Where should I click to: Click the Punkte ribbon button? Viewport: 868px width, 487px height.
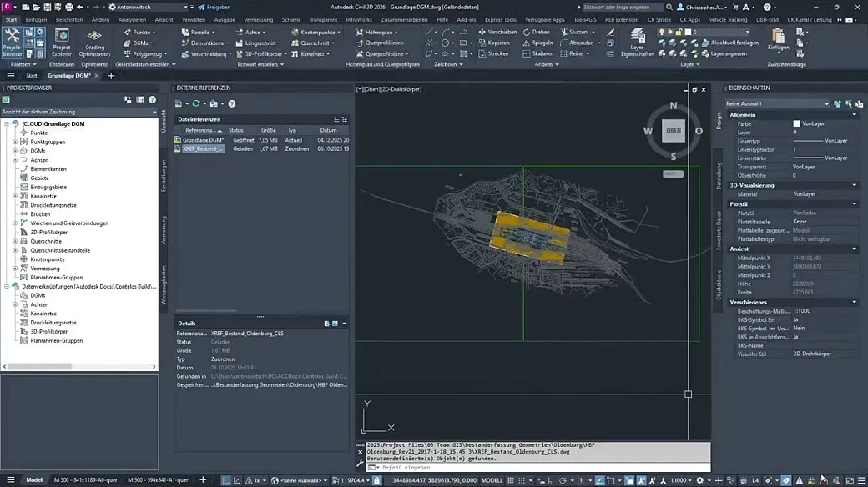(x=139, y=32)
